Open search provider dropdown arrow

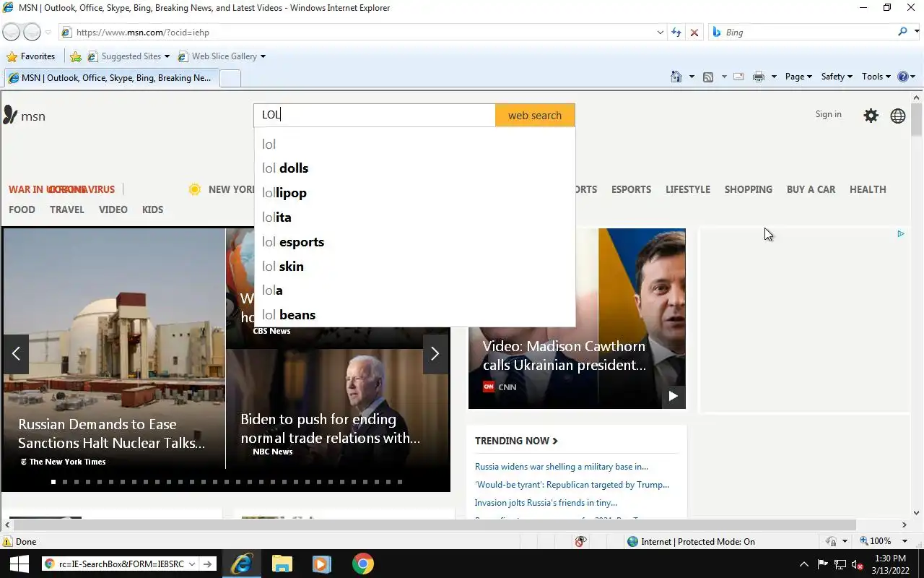point(917,32)
